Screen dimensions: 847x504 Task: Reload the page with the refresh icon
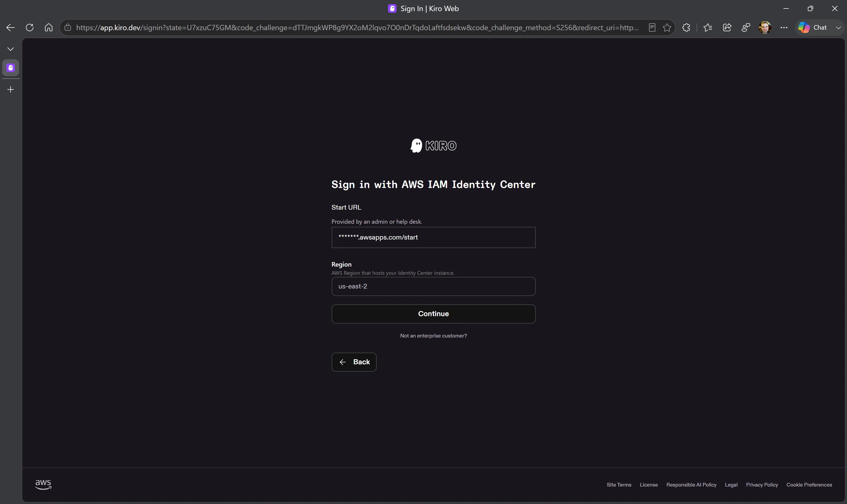coord(30,28)
